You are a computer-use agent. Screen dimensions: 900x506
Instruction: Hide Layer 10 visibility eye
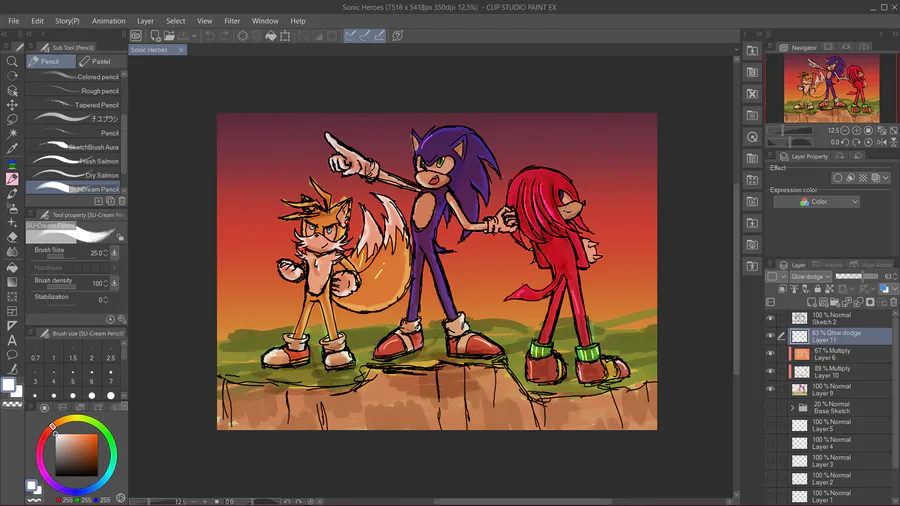770,372
